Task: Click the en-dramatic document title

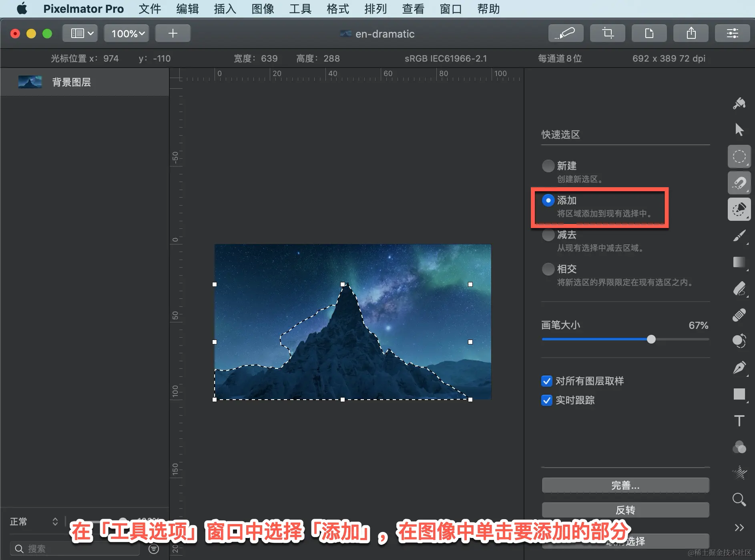Action: [385, 34]
